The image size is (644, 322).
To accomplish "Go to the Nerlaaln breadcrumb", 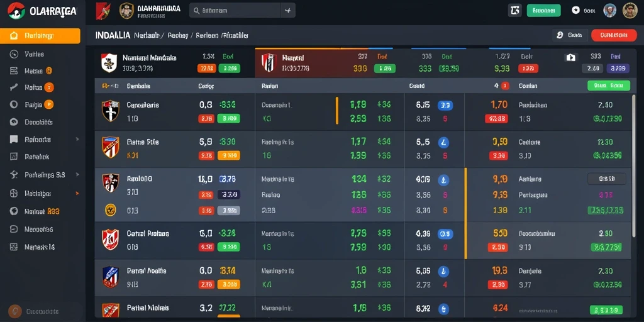I will coord(147,36).
